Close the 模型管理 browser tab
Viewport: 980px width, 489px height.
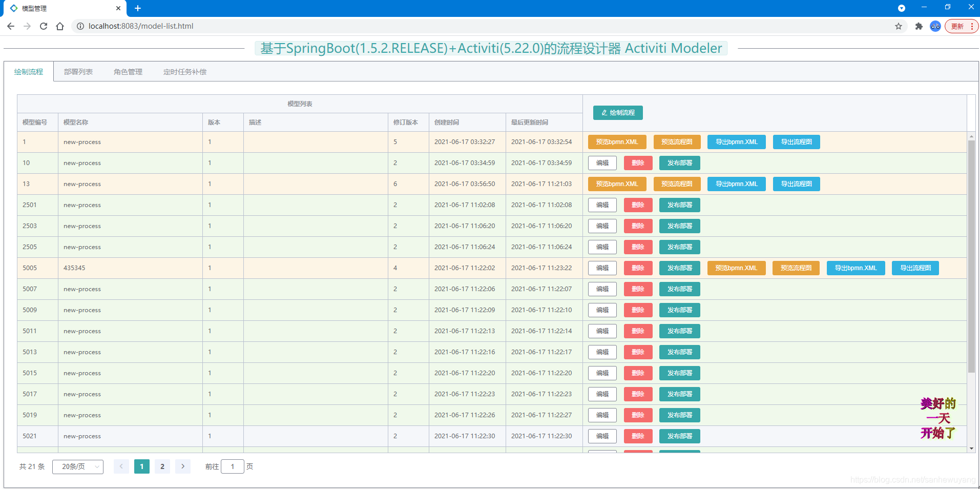pos(118,8)
